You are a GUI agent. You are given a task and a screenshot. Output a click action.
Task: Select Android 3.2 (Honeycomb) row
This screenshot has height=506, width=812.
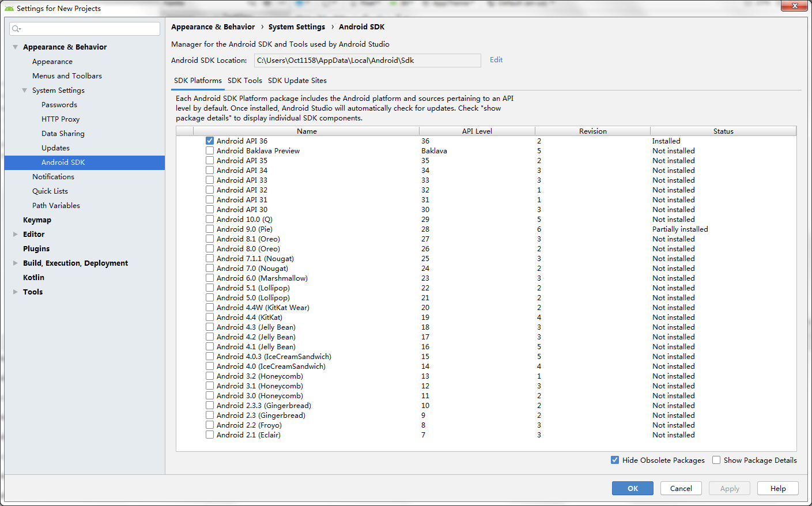[x=259, y=376]
